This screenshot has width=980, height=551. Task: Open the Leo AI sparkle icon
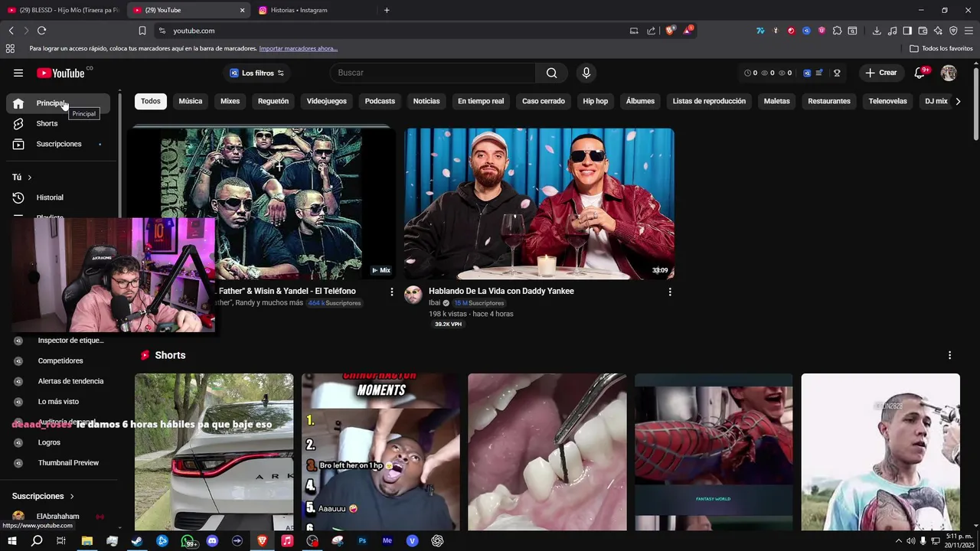coord(938,31)
